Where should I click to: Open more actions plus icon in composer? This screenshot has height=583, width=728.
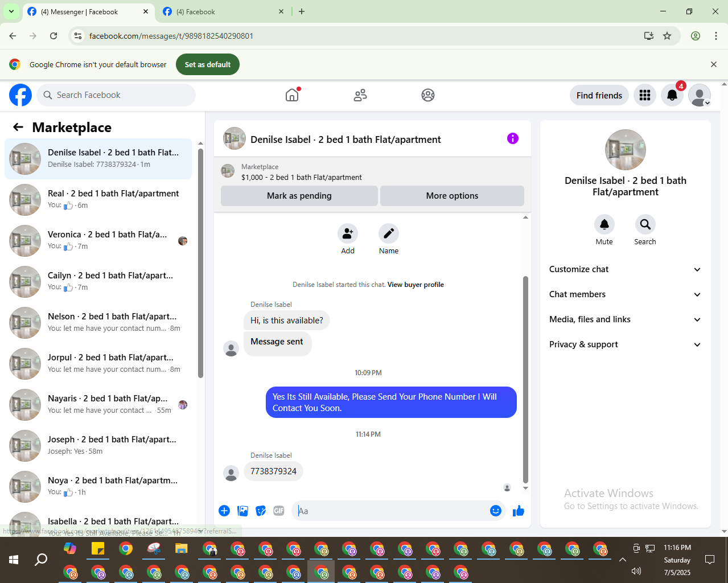click(x=224, y=511)
